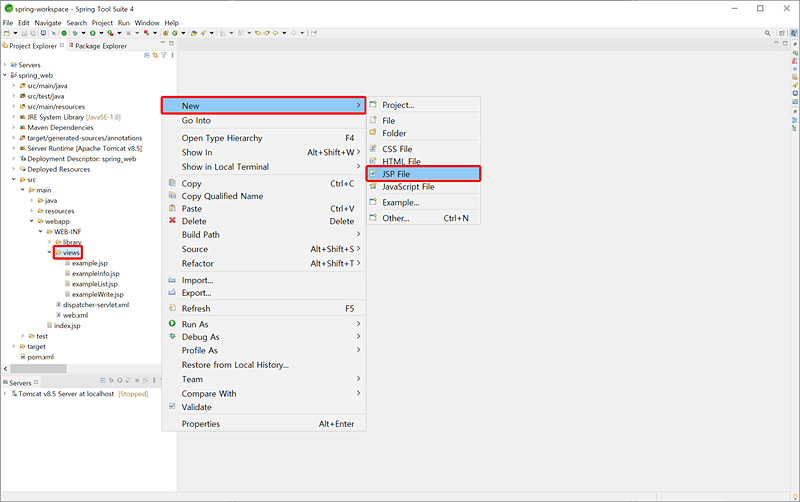Select HTML File in the New submenu
The image size is (800, 502).
(423, 161)
